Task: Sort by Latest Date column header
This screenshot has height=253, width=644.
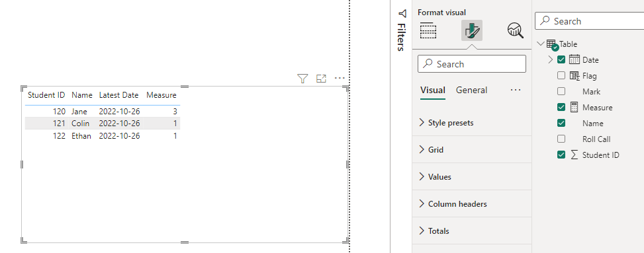Action: (x=118, y=95)
